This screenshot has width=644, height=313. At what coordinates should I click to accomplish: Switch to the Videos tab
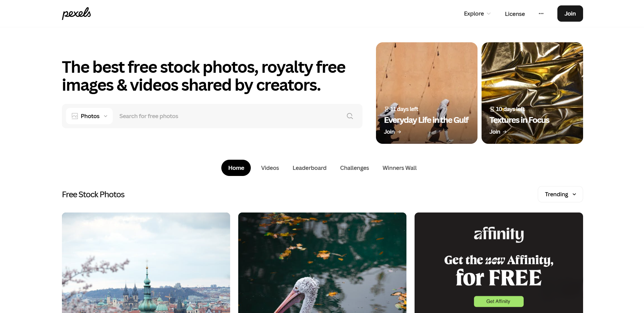270,168
